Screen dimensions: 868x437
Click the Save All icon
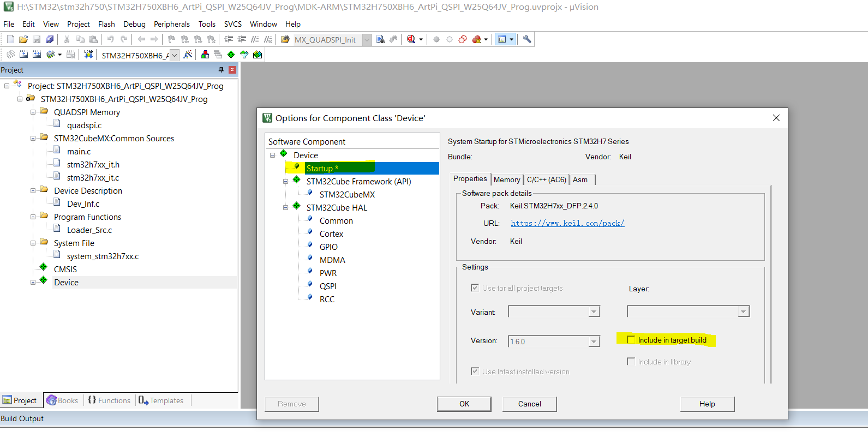point(50,39)
